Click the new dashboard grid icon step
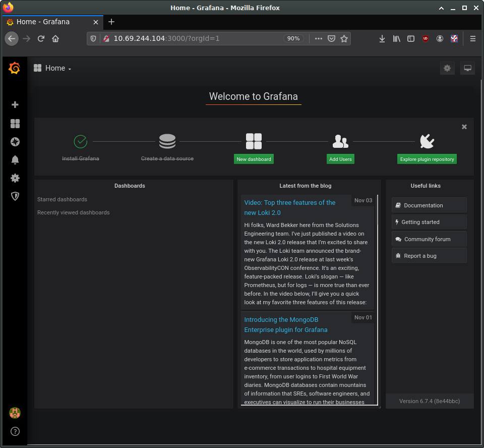The height and width of the screenshot is (448, 484). coord(254,141)
